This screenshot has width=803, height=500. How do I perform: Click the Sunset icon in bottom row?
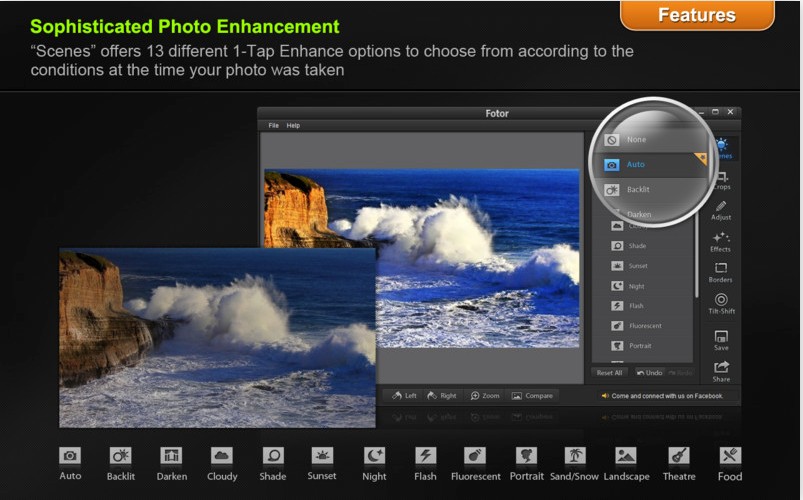click(x=322, y=456)
